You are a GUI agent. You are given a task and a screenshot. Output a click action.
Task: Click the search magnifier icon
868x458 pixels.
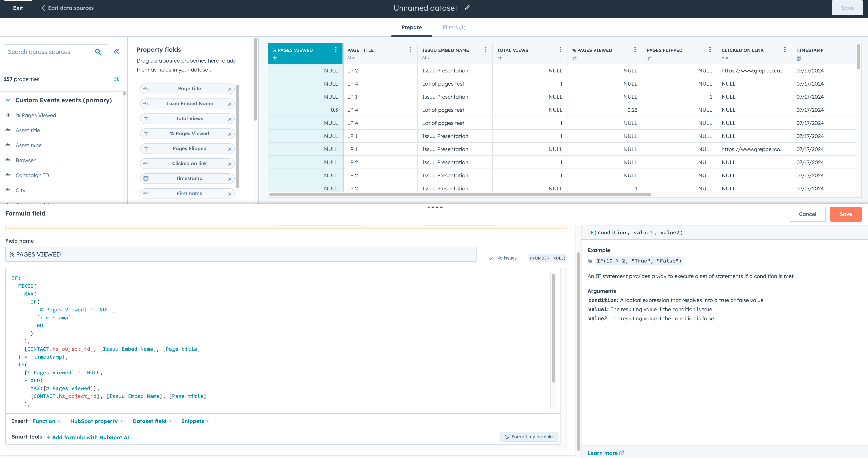coord(98,52)
